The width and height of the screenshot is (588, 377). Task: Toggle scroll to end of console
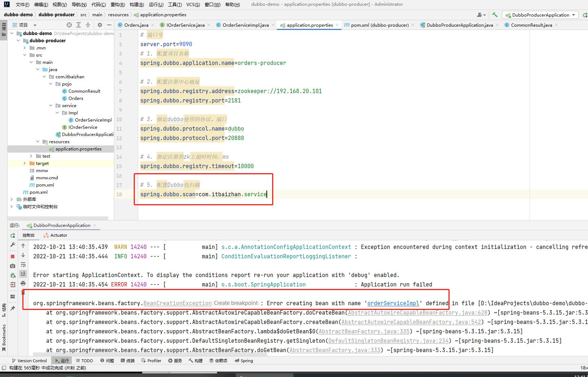[x=23, y=274]
